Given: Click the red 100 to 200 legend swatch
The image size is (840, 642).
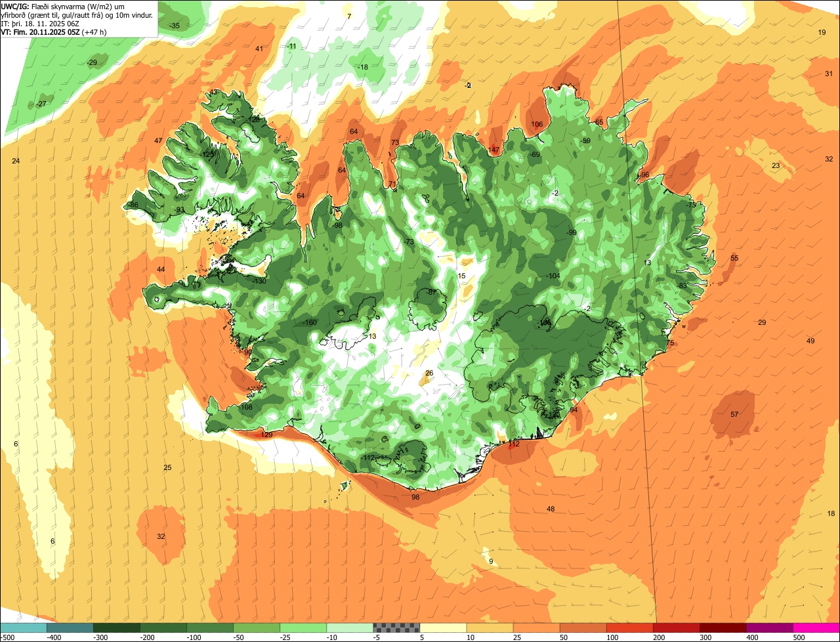Looking at the screenshot, I should (629, 628).
